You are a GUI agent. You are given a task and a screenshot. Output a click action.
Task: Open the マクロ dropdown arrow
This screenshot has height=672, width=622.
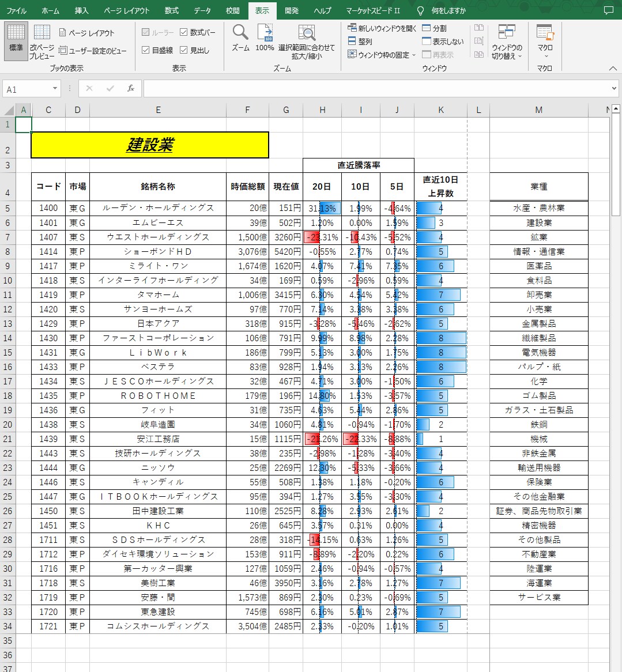coord(545,56)
